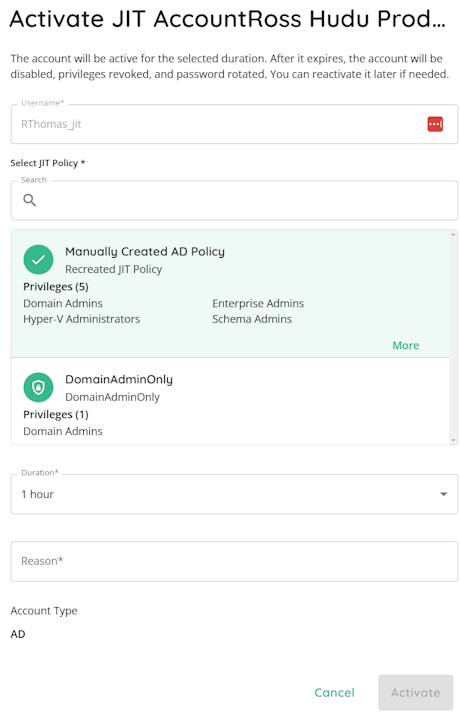Expand privileges with the More link
This screenshot has height=716, width=460.
pyautogui.click(x=406, y=345)
